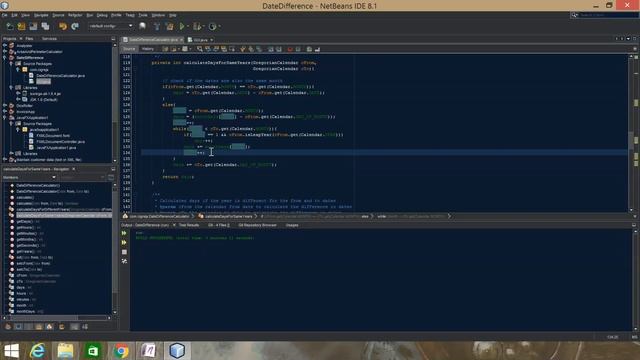
Task: Click the red macro record icon in editor toolbar
Action: 290,49
